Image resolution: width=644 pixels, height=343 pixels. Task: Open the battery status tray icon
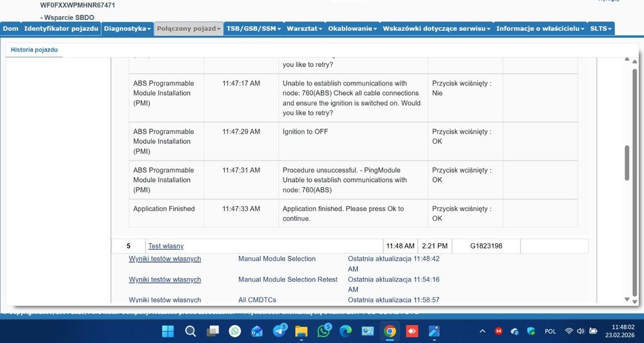click(592, 331)
